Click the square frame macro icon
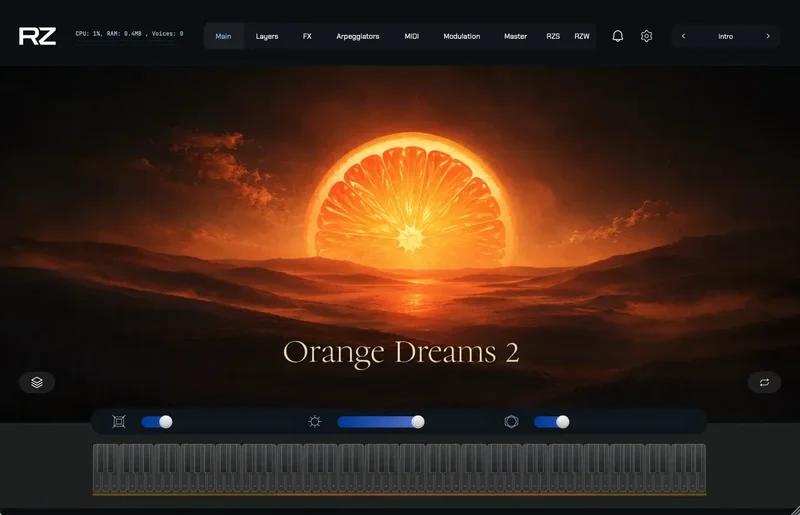 [x=119, y=422]
